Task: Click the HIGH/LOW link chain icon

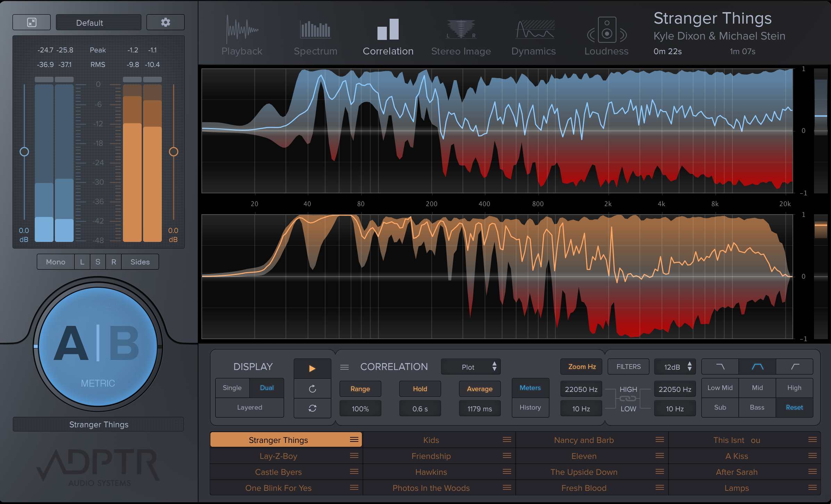Action: point(628,399)
